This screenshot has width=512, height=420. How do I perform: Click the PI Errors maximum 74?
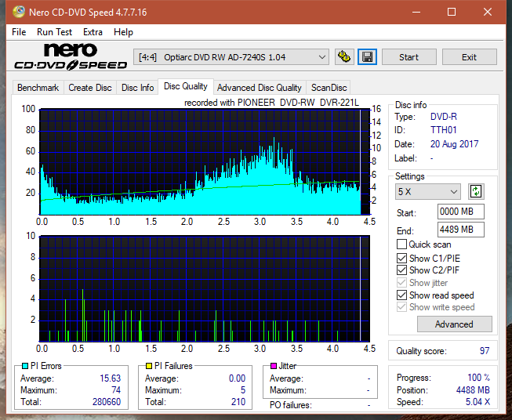pyautogui.click(x=116, y=390)
